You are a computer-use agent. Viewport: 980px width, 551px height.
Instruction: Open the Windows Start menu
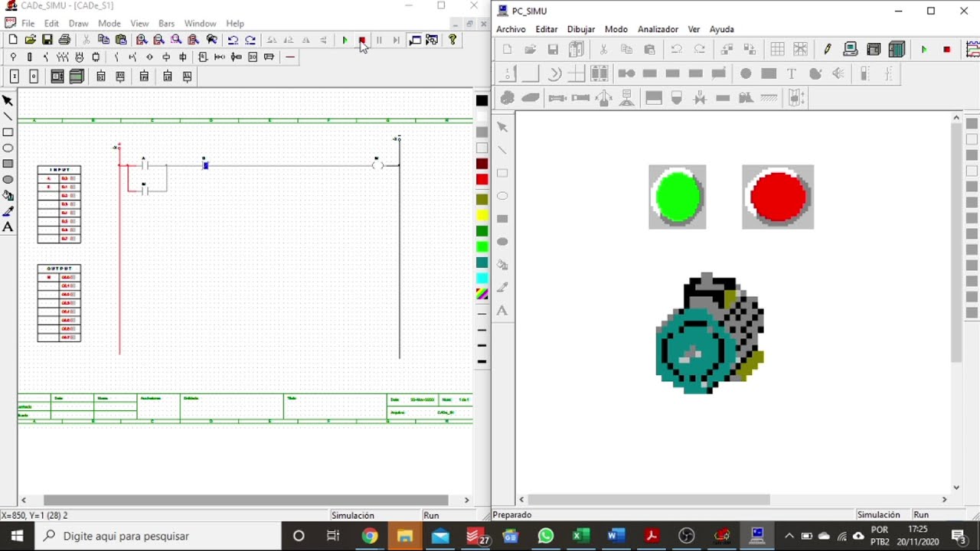point(17,536)
